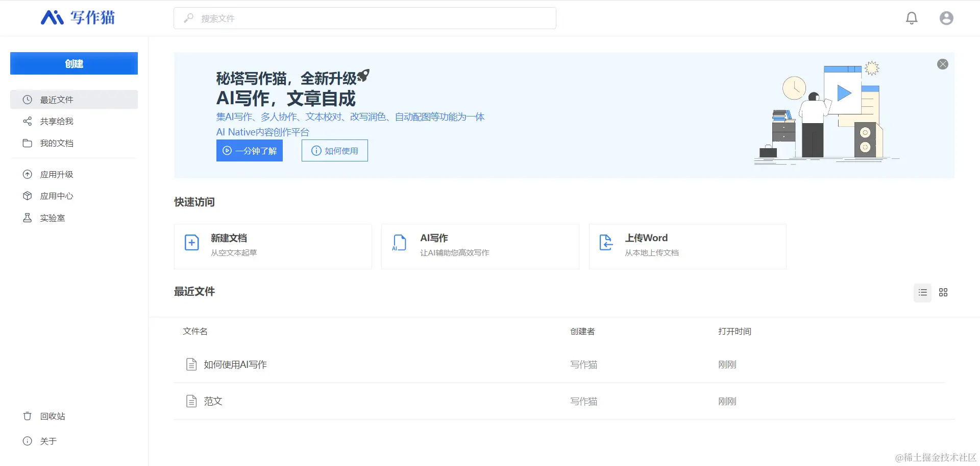
Task: Open 回收站 in the sidebar
Action: point(74,416)
